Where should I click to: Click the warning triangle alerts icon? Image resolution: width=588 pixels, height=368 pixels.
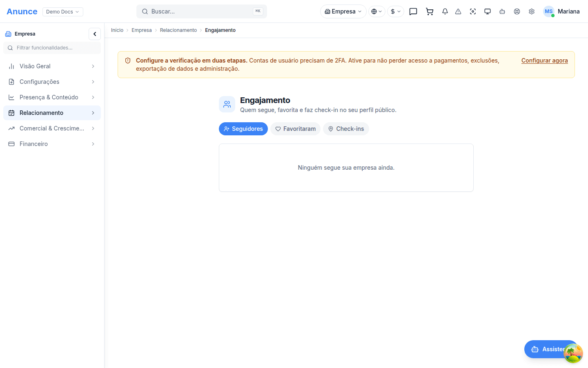458,11
